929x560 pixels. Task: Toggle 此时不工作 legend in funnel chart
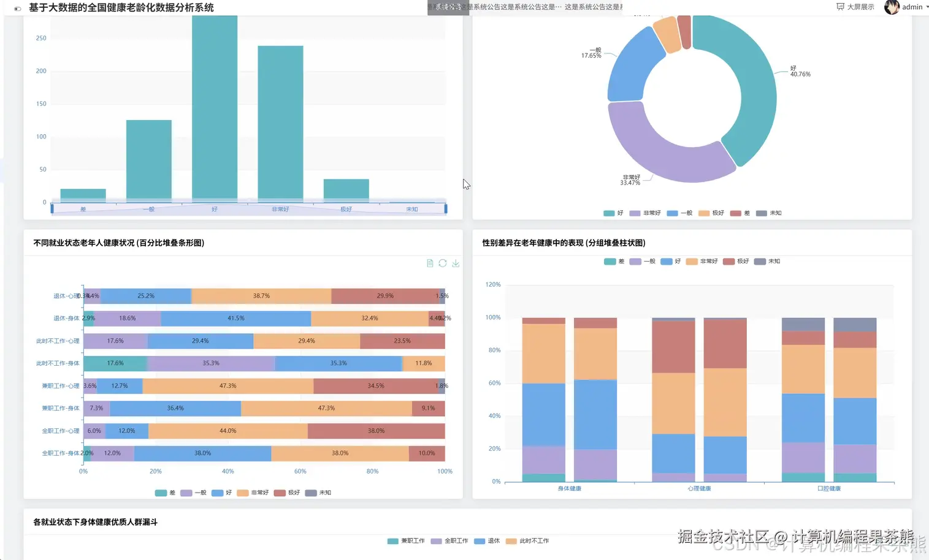(527, 541)
